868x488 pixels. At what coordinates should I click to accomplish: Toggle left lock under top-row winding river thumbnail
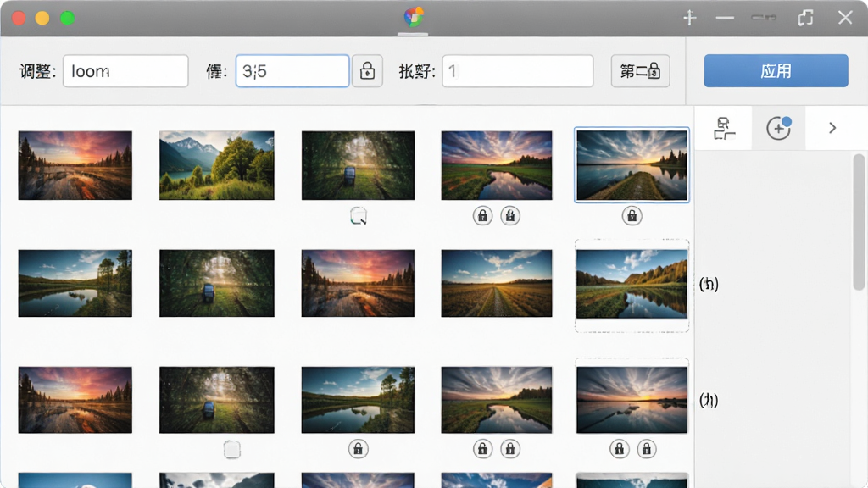click(482, 216)
